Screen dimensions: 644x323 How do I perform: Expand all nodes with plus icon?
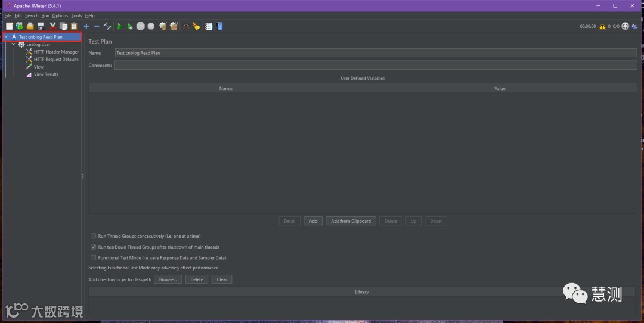(86, 26)
